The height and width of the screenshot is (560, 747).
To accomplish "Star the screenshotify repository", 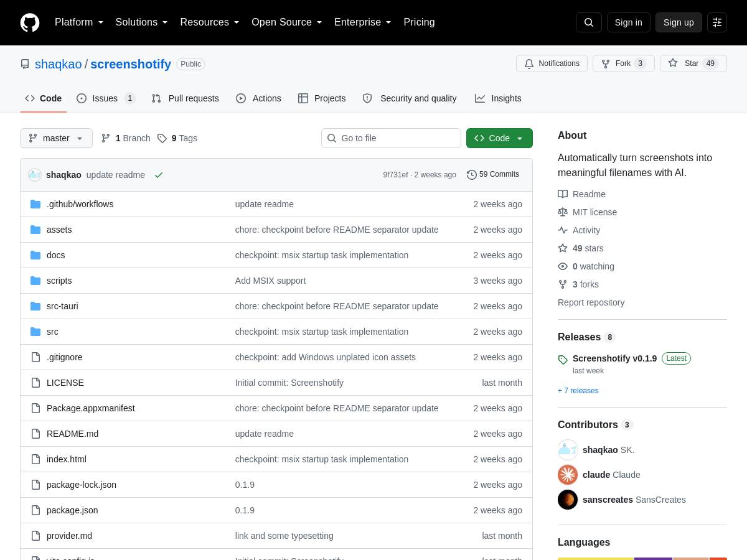I will 693,63.
